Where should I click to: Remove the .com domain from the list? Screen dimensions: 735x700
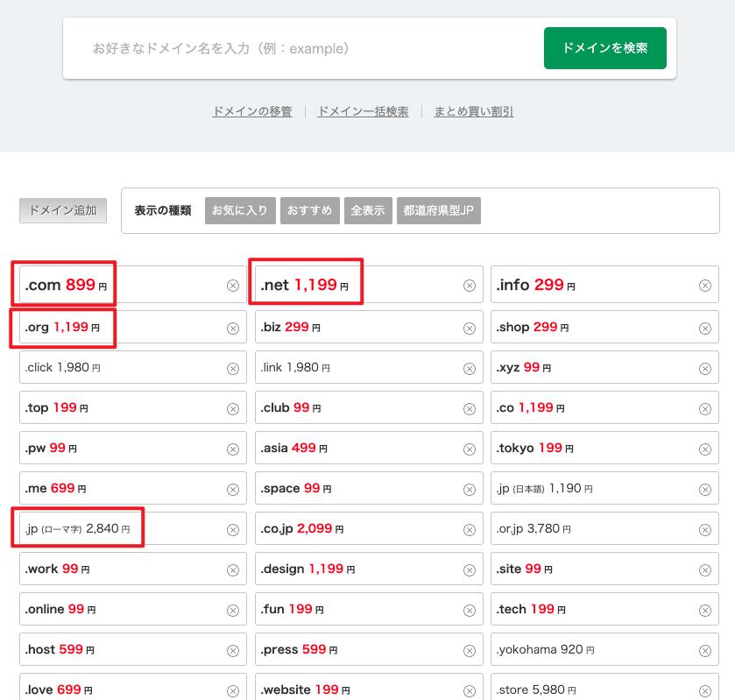(x=233, y=285)
